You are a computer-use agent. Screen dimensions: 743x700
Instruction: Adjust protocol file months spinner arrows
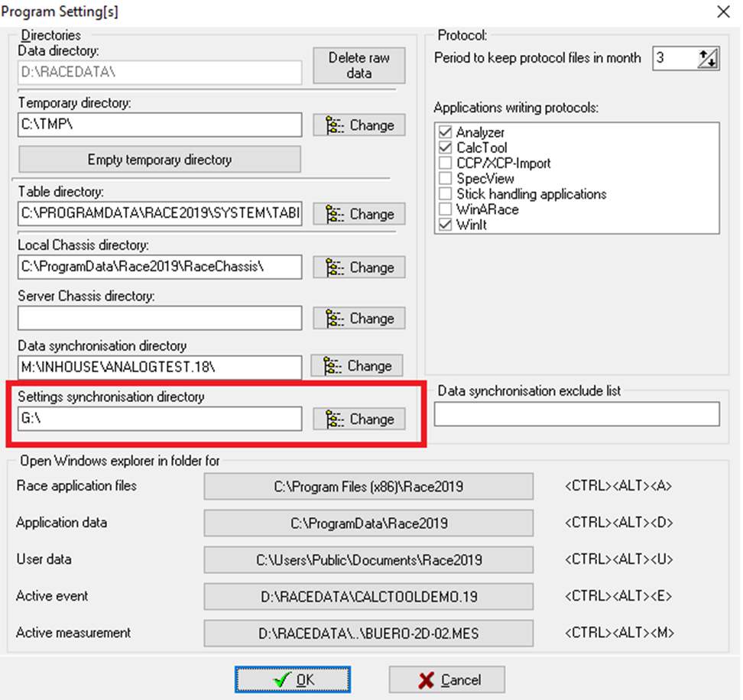[708, 59]
